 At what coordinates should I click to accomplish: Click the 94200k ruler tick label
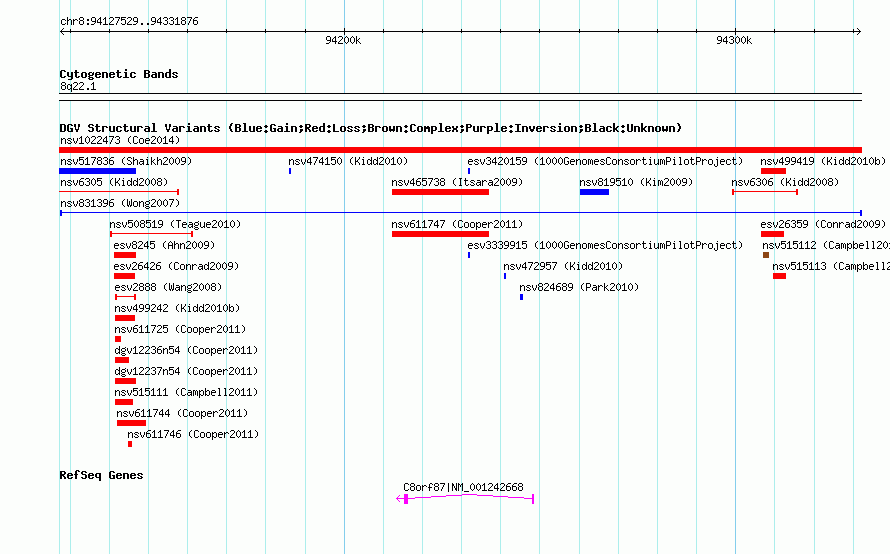(343, 40)
